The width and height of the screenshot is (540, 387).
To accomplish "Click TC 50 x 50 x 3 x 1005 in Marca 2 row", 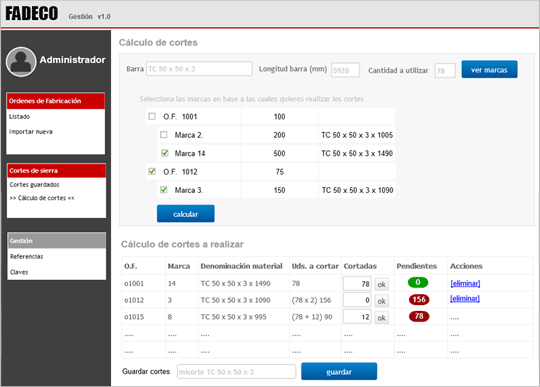I will click(x=357, y=135).
